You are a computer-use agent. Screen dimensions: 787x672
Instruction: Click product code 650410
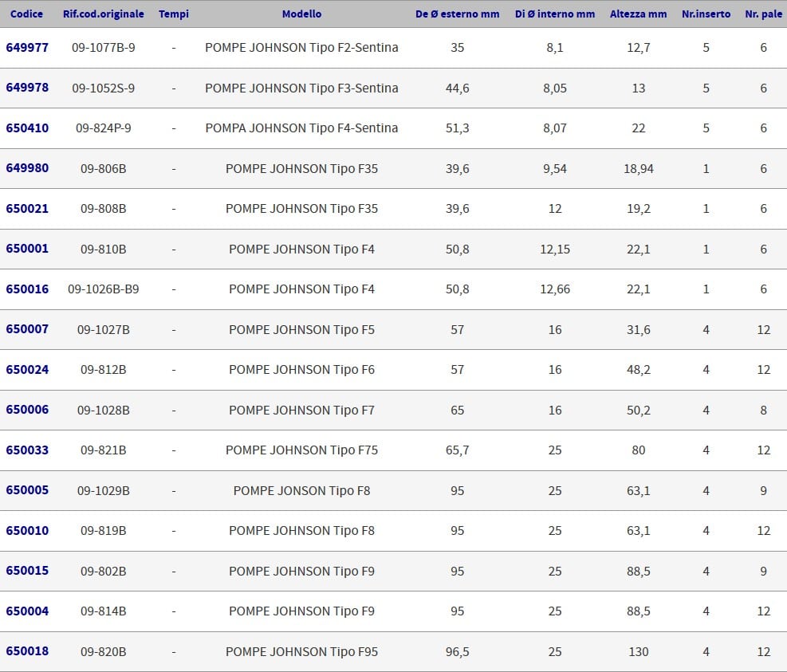pyautogui.click(x=27, y=128)
